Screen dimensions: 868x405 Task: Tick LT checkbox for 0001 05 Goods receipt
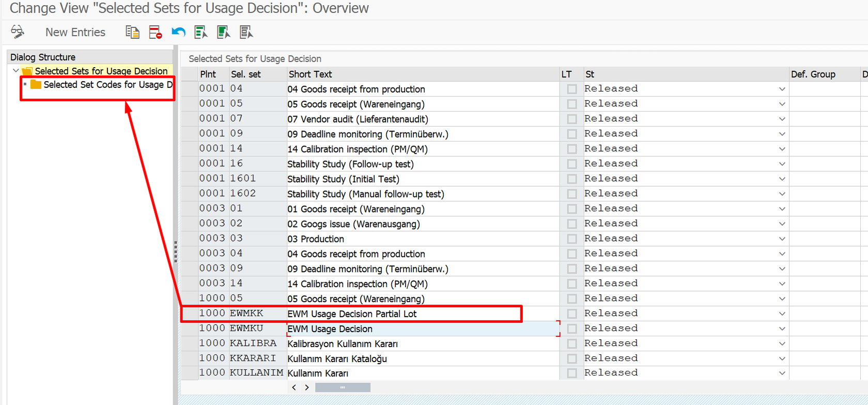tap(571, 104)
